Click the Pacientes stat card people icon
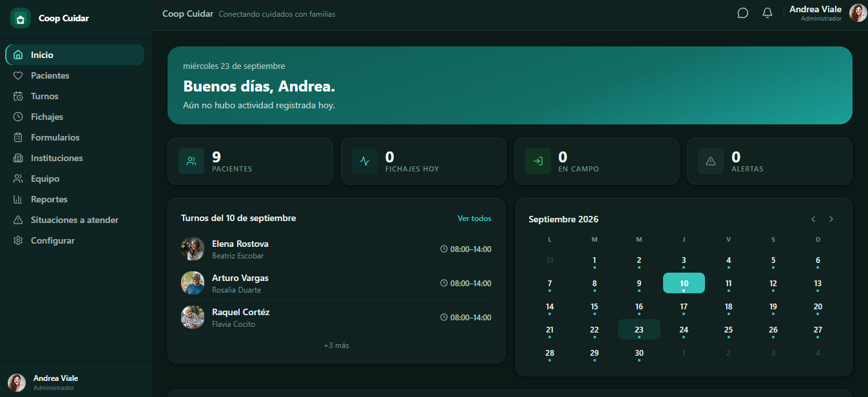 [191, 161]
